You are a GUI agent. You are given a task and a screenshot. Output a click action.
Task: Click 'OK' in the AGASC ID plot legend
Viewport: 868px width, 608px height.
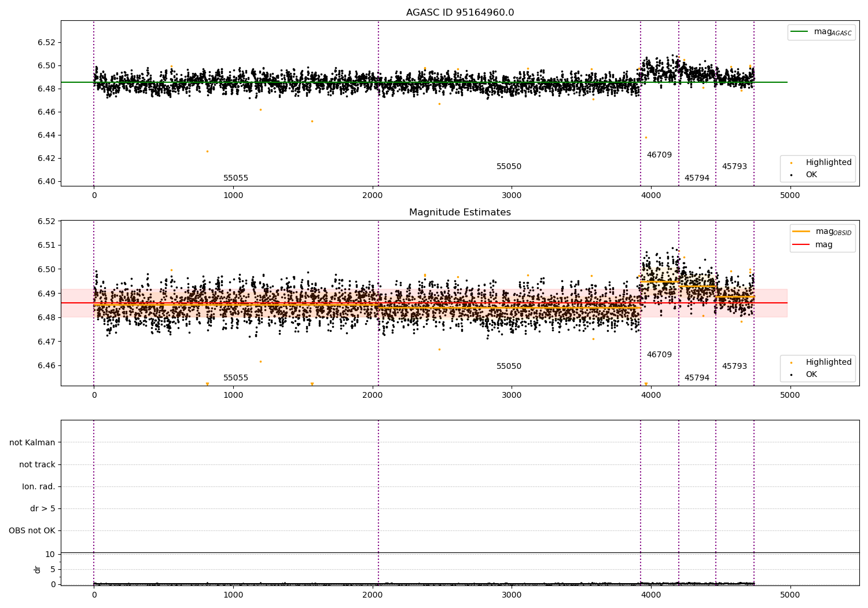(811, 175)
